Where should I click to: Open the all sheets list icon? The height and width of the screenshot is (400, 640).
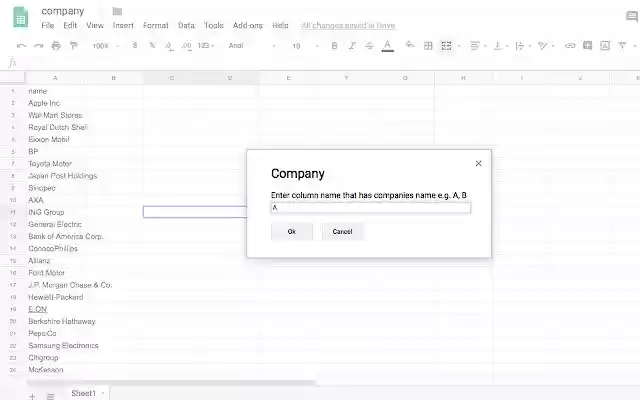(x=50, y=396)
